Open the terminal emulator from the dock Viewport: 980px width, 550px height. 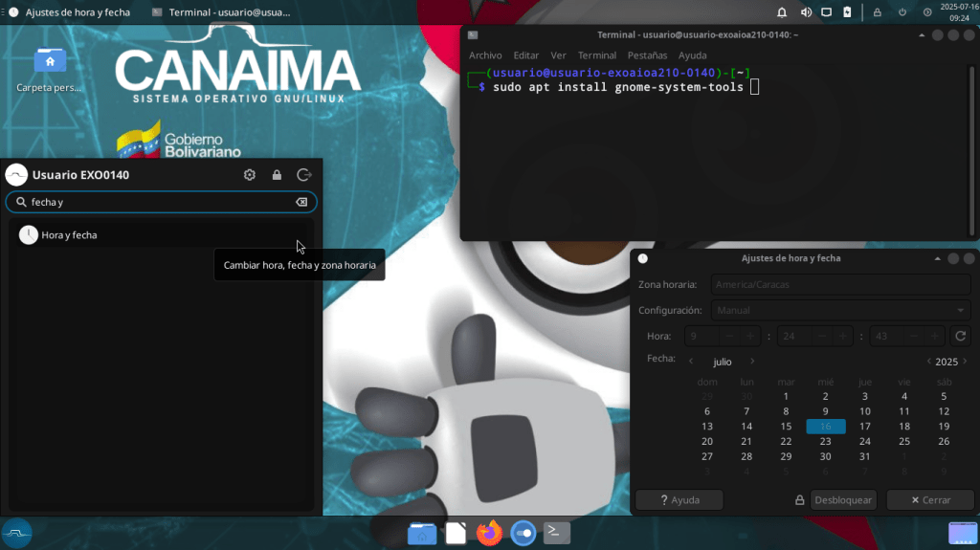tap(557, 533)
